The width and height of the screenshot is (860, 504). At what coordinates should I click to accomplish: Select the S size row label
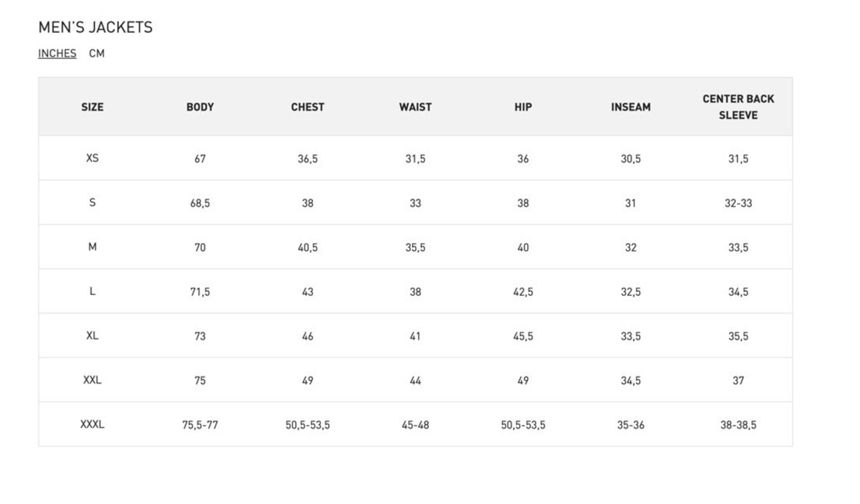92,203
